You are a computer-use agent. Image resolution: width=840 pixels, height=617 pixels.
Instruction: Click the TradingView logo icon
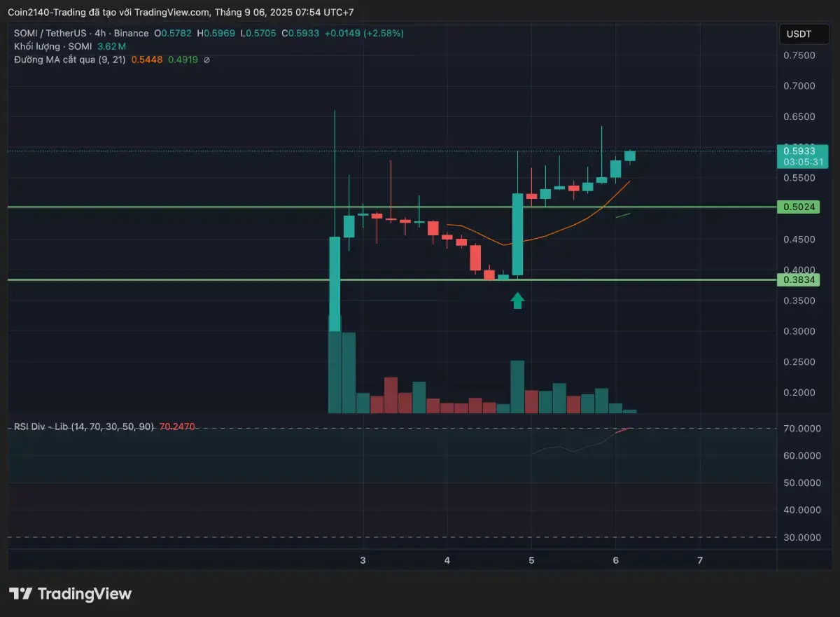tap(20, 594)
